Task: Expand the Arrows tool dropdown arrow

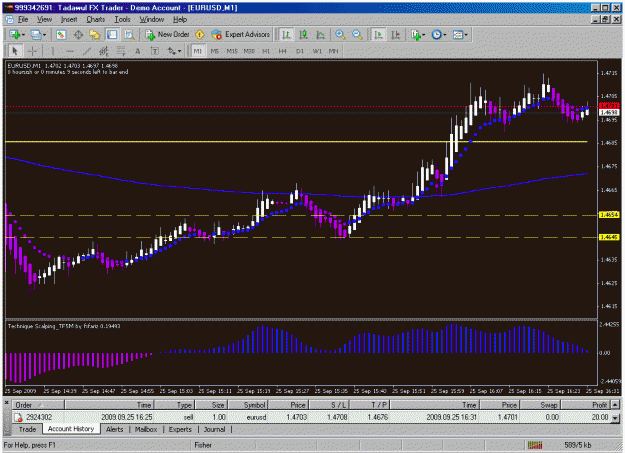Action: click(180, 51)
